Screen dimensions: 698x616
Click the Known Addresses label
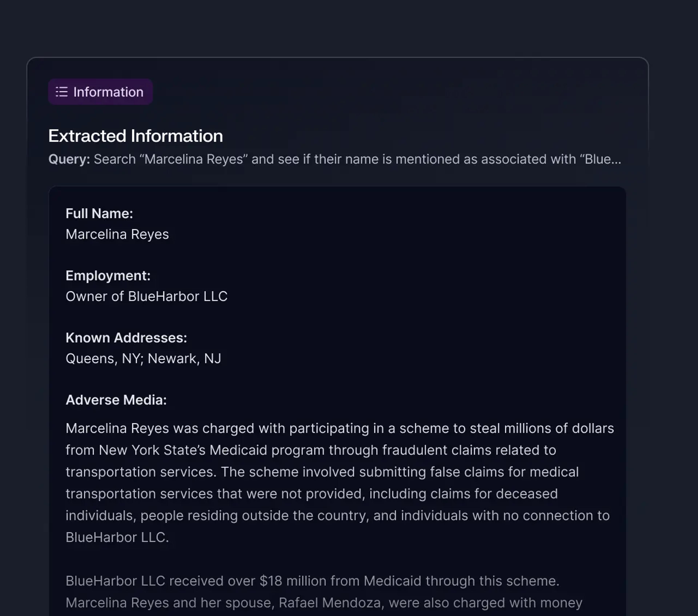126,338
